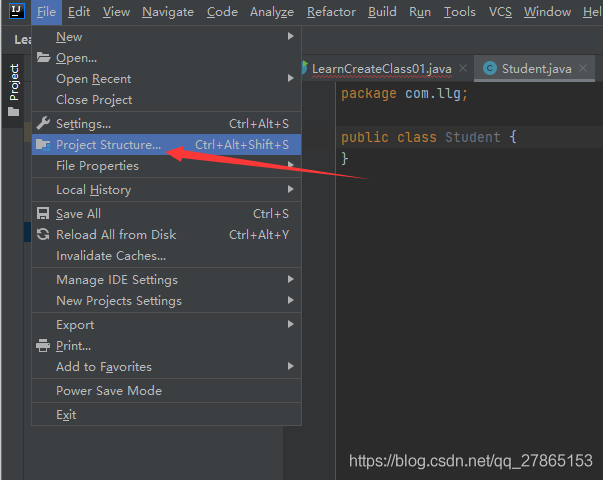Open the Project tool window side tab
The width and height of the screenshot is (603, 480).
point(14,84)
